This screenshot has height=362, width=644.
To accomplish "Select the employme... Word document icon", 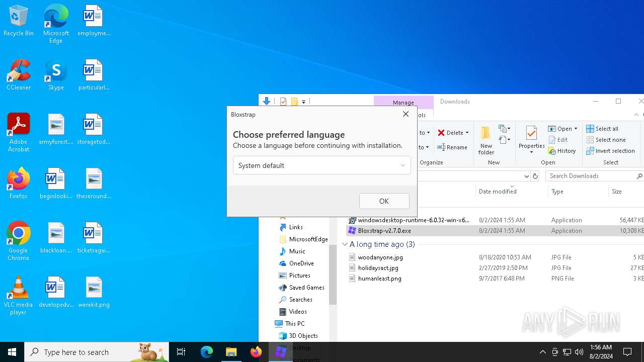I will [94, 21].
